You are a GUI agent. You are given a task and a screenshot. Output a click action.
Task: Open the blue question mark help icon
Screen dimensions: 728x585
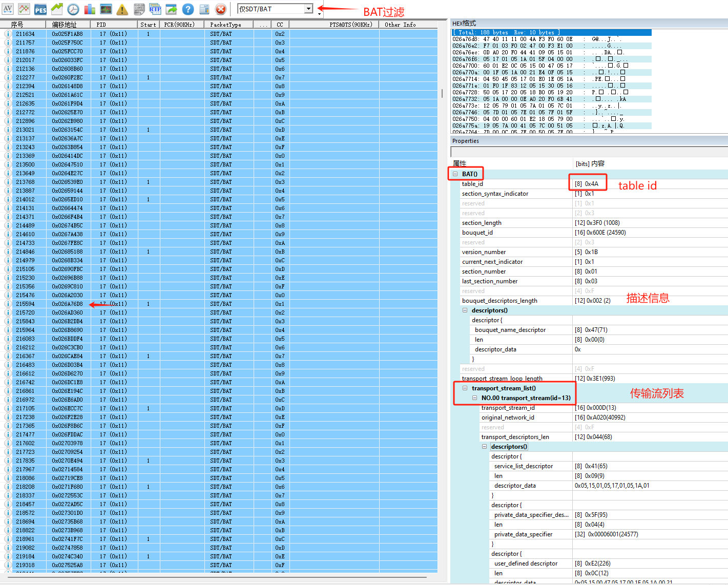188,9
